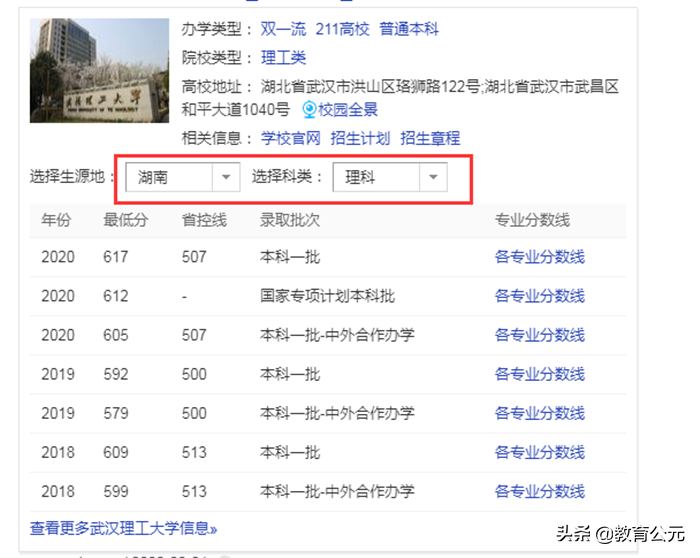This screenshot has width=700, height=558.
Task: Click the address line 和平大道1040号
Action: pyautogui.click(x=236, y=109)
